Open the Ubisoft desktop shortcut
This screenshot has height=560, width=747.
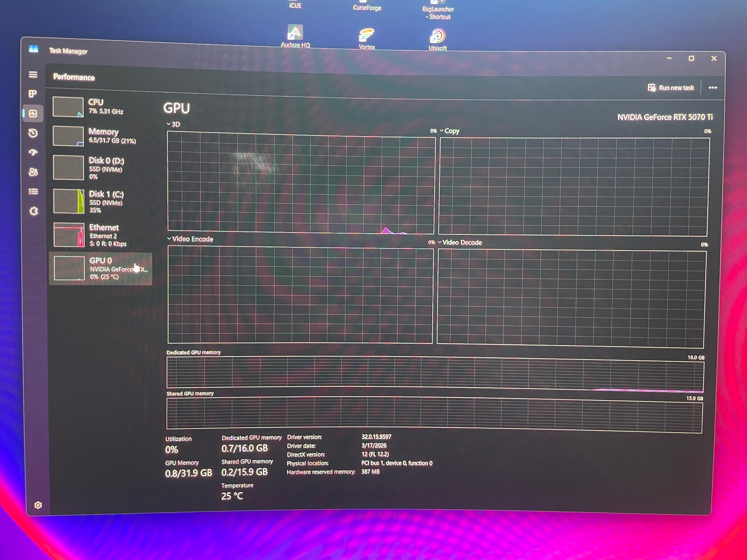(x=437, y=39)
